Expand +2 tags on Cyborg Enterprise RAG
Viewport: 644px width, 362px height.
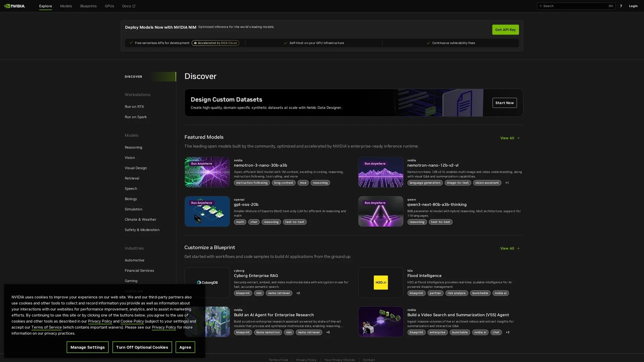(x=298, y=293)
